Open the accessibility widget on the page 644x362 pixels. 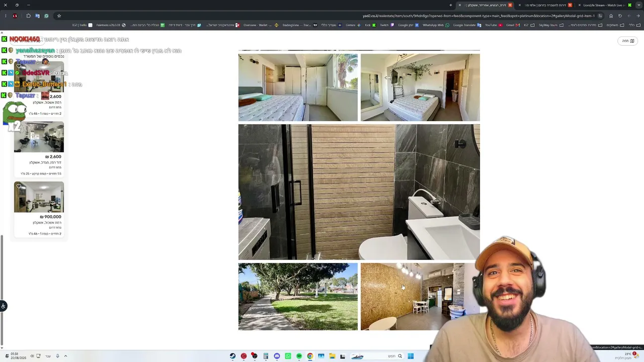click(x=4, y=306)
